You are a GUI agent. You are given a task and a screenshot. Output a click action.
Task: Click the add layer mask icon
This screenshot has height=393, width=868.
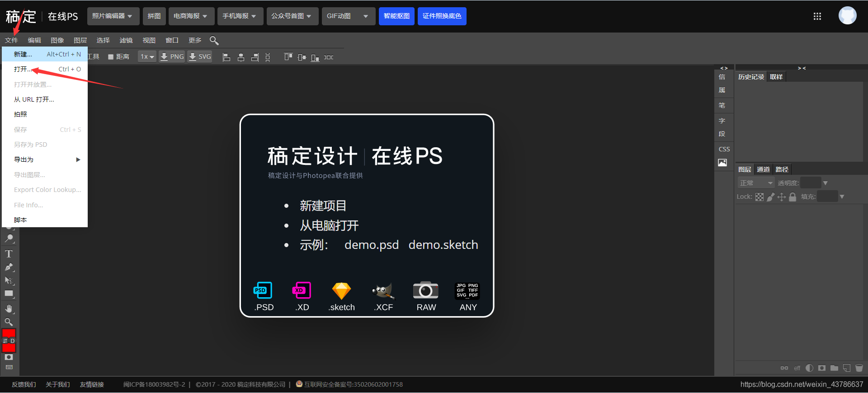point(822,368)
